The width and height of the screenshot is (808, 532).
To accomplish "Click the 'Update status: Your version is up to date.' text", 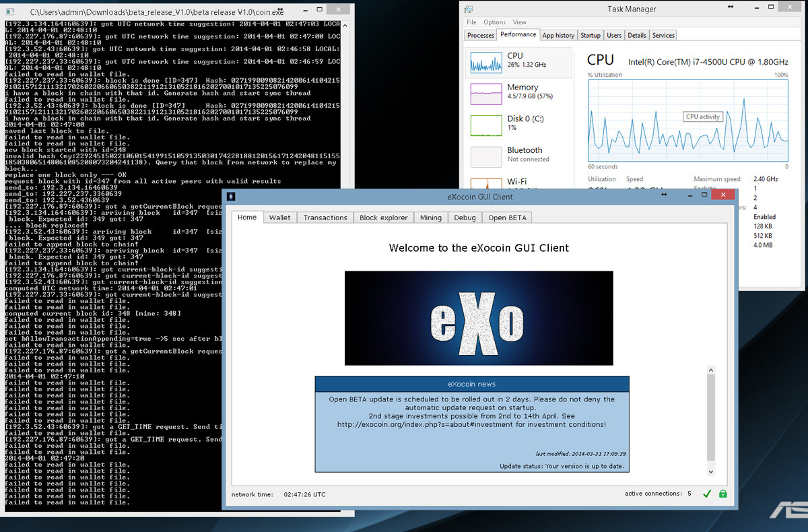I will point(562,466).
